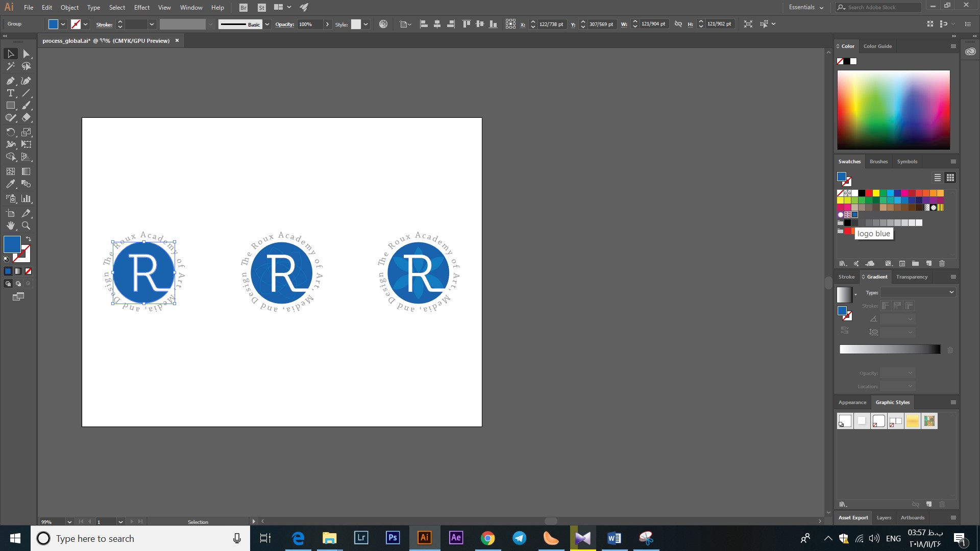
Task: Select the Hand tool
Action: coord(11,226)
